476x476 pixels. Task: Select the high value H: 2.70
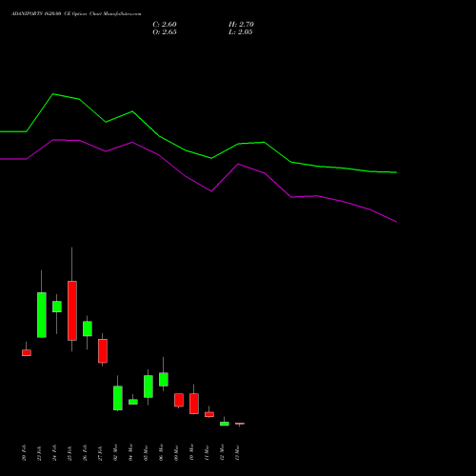241,25
